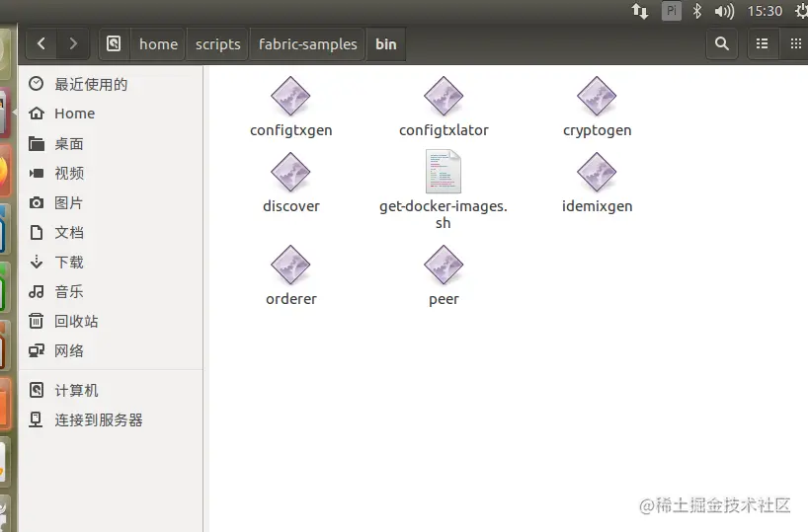Select the peer executable icon
808x532 pixels.
coord(444,265)
